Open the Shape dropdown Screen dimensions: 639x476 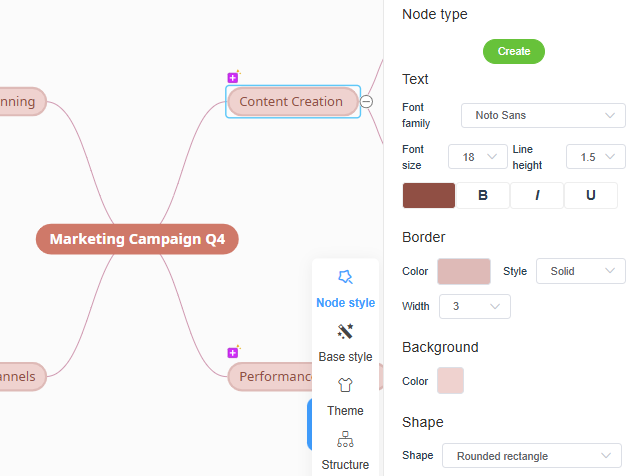[531, 456]
